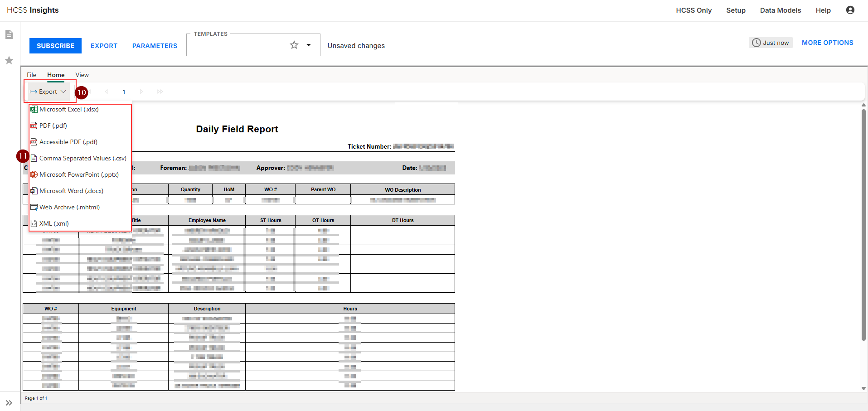The width and height of the screenshot is (868, 411).
Task: Open the Help menu
Action: pyautogui.click(x=823, y=10)
